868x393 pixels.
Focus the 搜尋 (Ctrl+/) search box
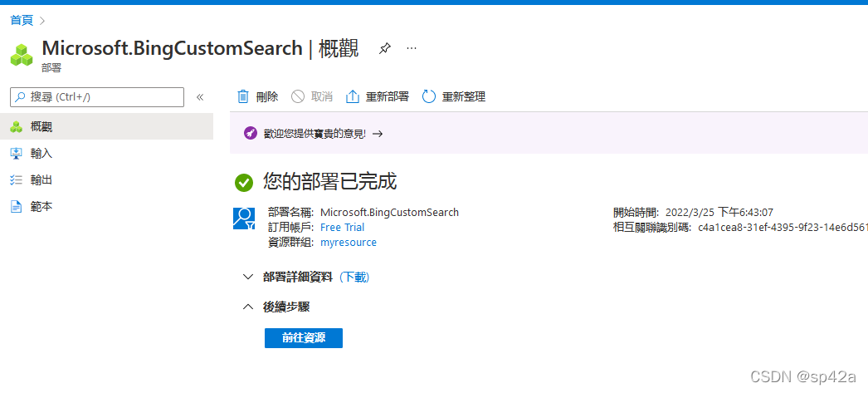[97, 97]
